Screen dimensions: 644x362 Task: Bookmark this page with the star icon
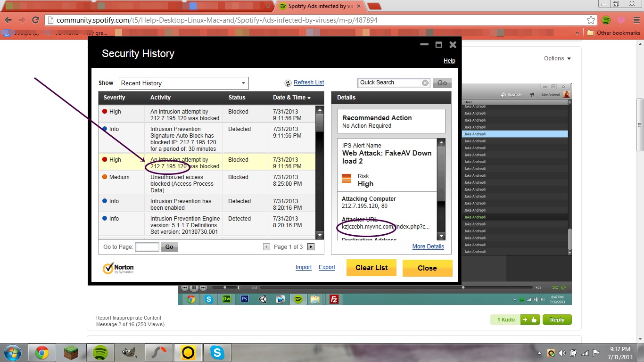[x=591, y=20]
